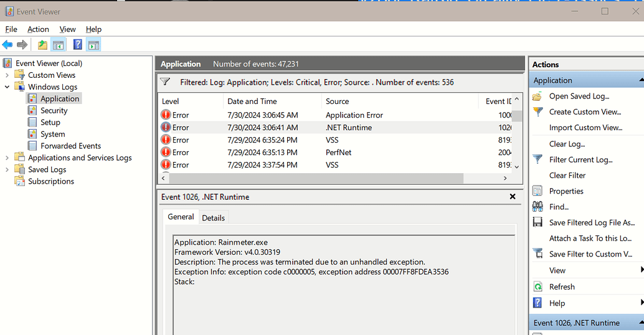Click Clear Log action
The image size is (644, 335).
point(567,144)
